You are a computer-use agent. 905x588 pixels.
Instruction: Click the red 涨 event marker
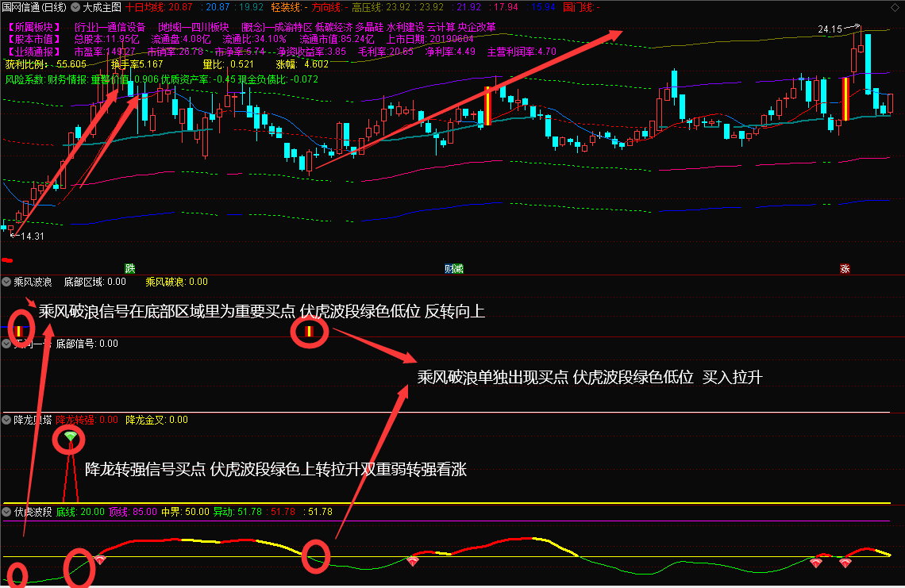coord(845,268)
